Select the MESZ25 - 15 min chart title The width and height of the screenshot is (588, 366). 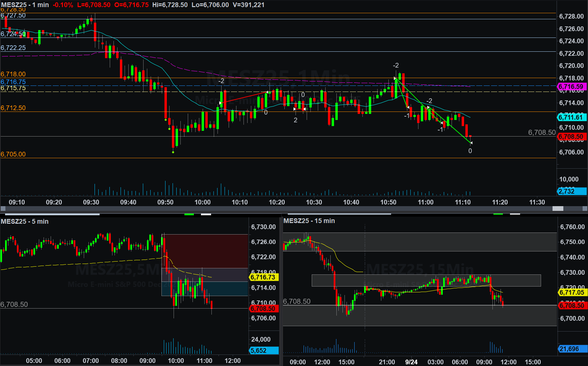point(309,221)
